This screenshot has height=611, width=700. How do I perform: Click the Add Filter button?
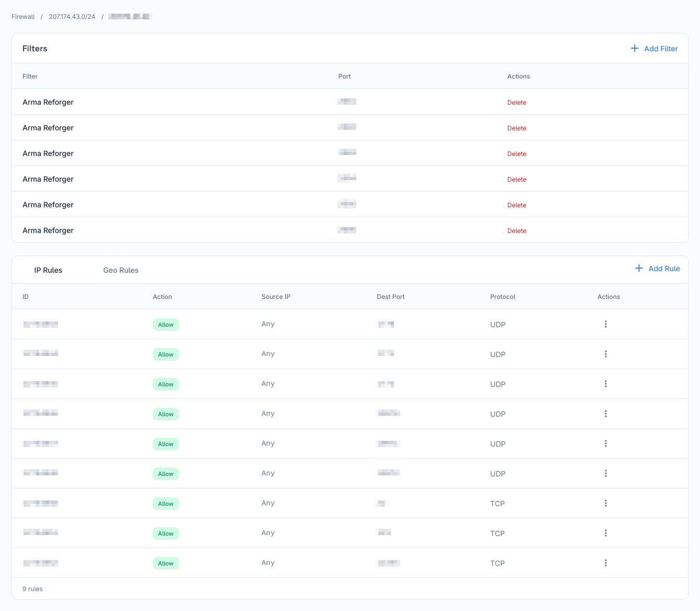(x=654, y=49)
